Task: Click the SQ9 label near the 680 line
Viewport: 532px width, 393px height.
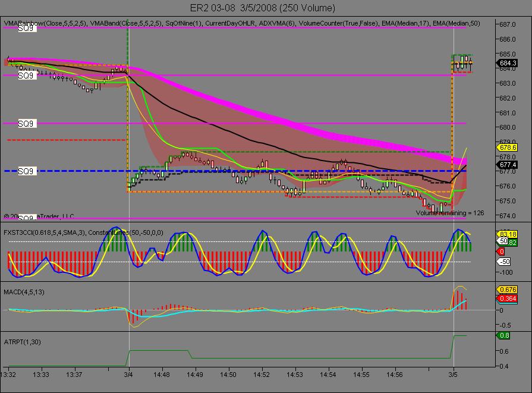Action: (27, 124)
